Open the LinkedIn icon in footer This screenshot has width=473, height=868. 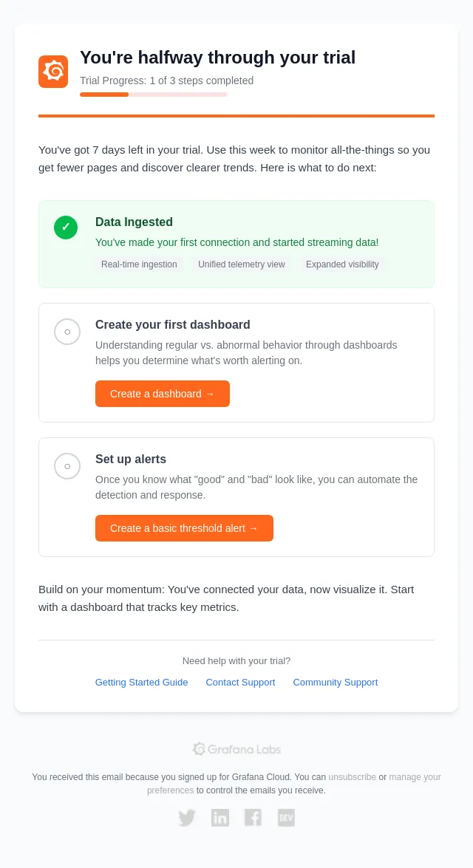[220, 818]
